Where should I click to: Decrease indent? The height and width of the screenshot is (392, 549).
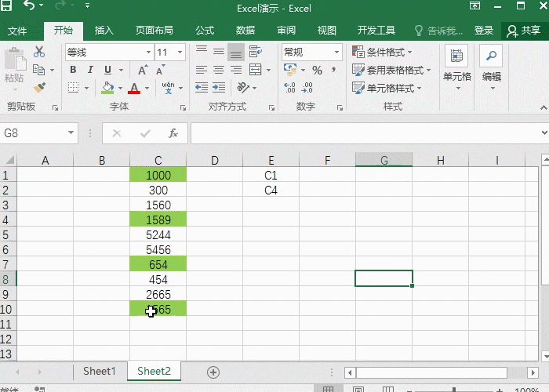pyautogui.click(x=202, y=88)
